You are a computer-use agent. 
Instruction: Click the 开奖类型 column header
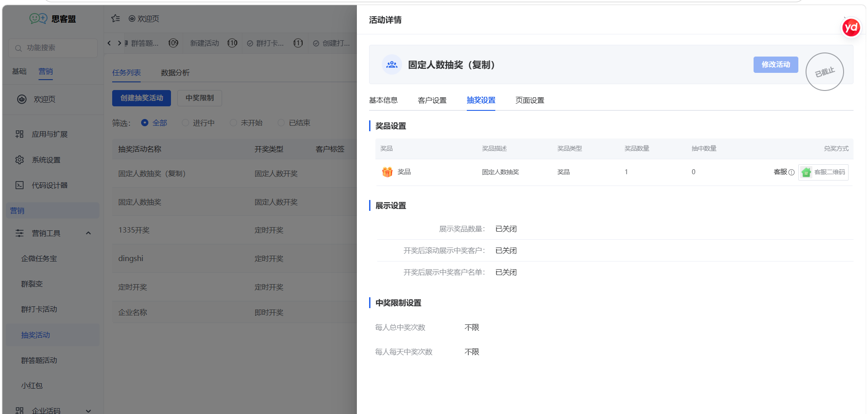click(269, 149)
